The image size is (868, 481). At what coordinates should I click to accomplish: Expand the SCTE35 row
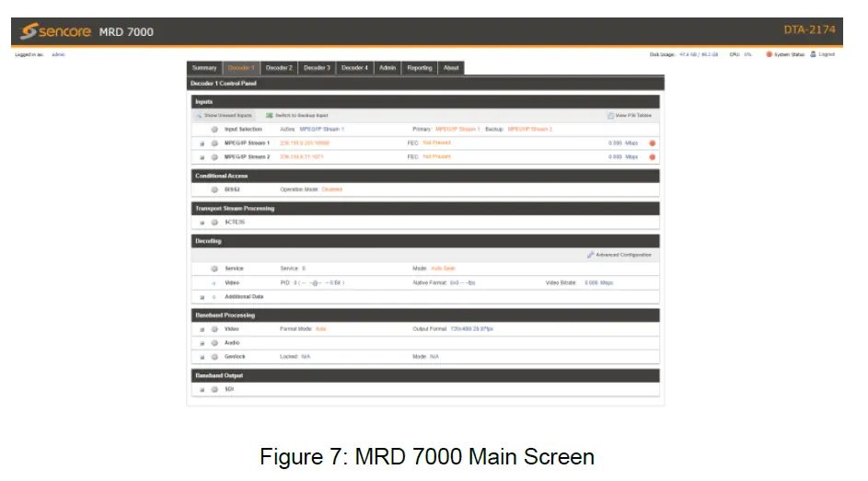[x=203, y=223]
